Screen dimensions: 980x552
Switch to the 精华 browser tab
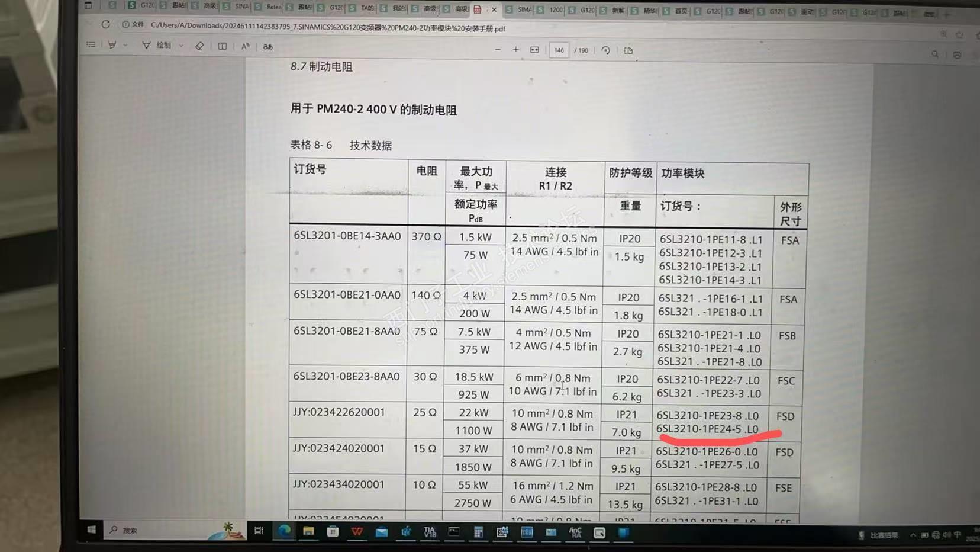click(644, 11)
